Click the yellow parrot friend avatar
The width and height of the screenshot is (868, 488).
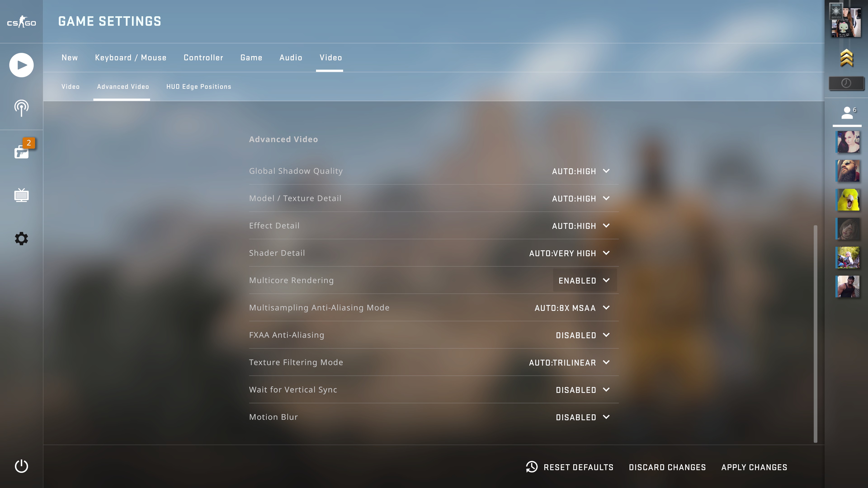[x=848, y=200]
